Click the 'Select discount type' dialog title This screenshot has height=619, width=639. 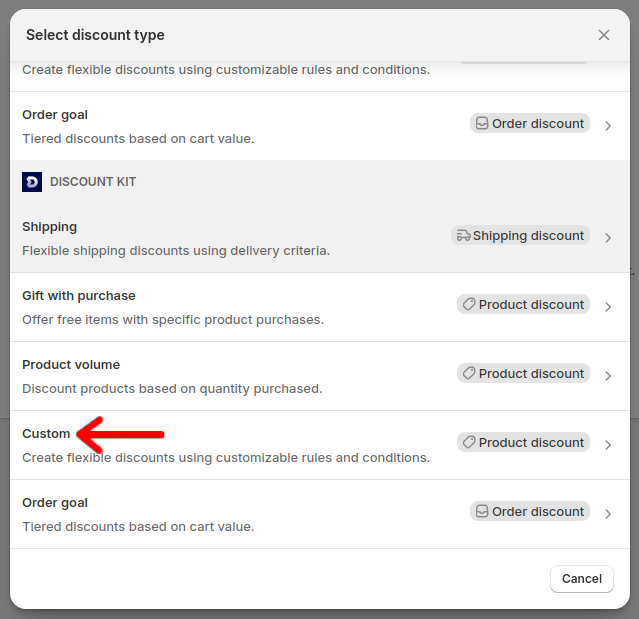click(x=95, y=35)
